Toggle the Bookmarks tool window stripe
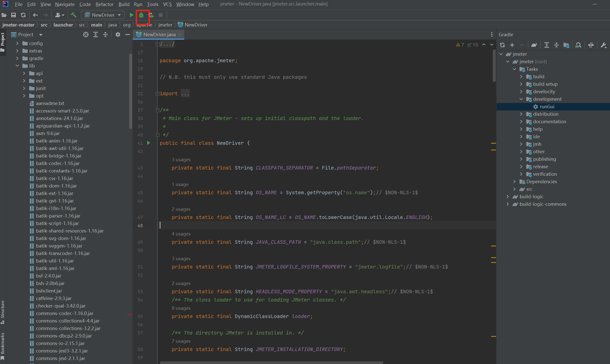The height and width of the screenshot is (364, 610). [x=3, y=345]
